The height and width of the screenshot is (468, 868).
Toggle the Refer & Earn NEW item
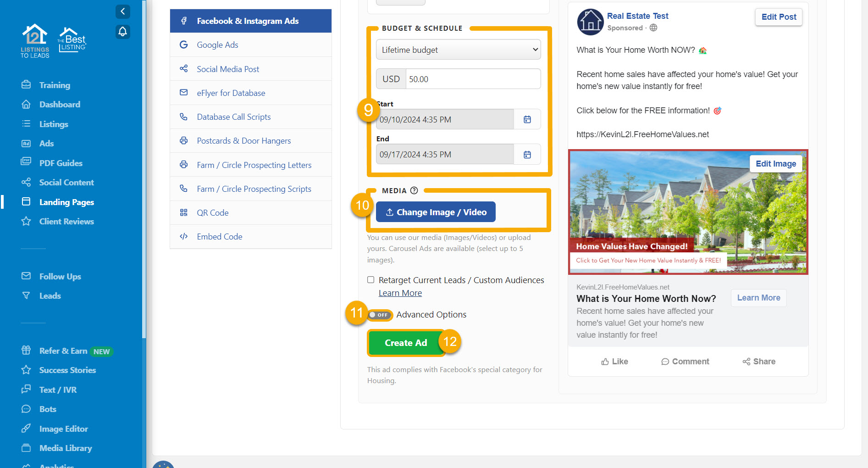pyautogui.click(x=65, y=351)
